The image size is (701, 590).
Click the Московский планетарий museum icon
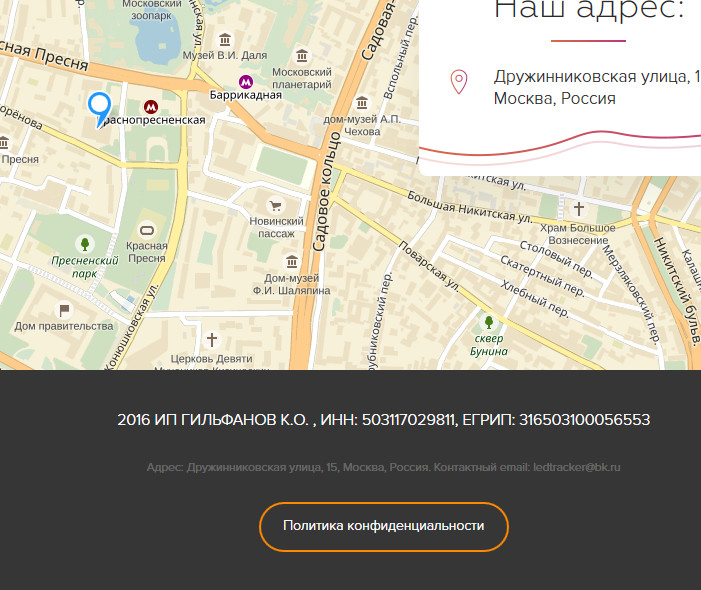[x=302, y=56]
